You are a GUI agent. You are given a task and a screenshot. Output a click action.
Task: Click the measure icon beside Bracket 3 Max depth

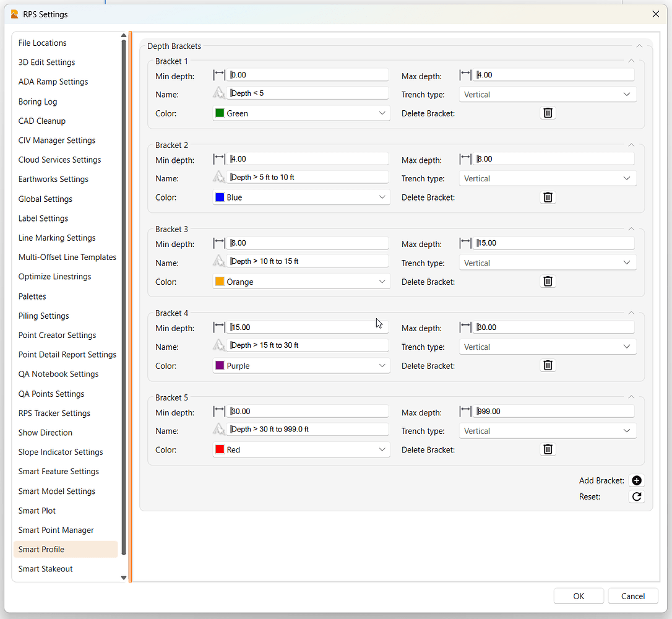pos(465,243)
